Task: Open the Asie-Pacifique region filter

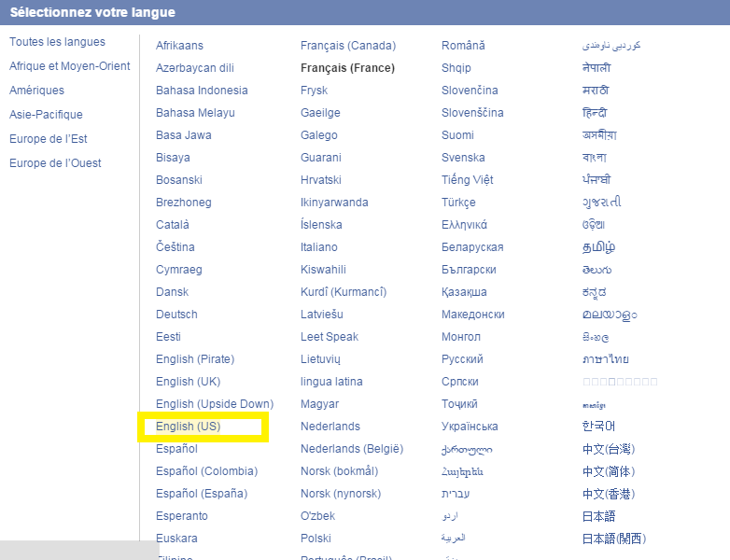Action: (x=46, y=115)
